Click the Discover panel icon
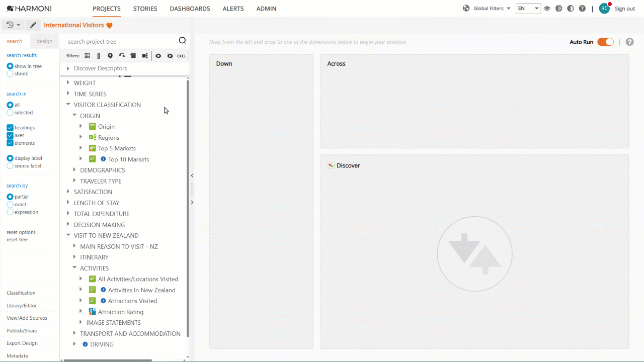Screen dimensions: 644x362 pyautogui.click(x=331, y=165)
